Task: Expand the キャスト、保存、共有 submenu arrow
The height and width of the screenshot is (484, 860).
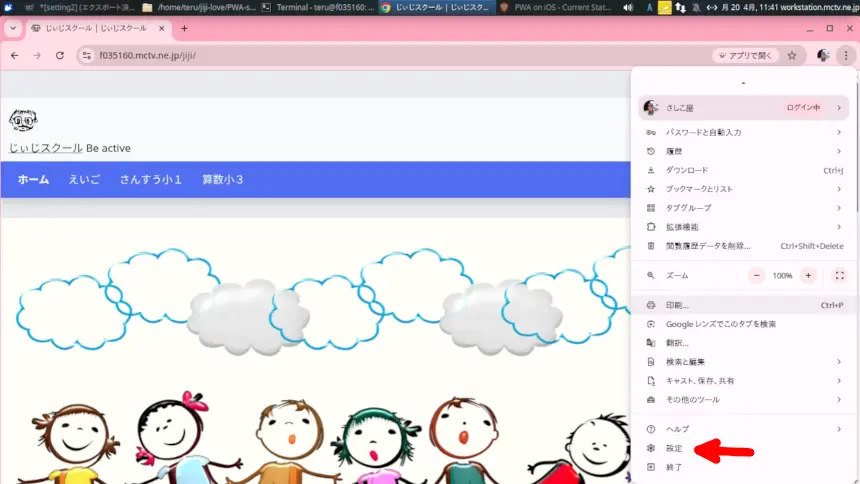Action: coord(839,381)
